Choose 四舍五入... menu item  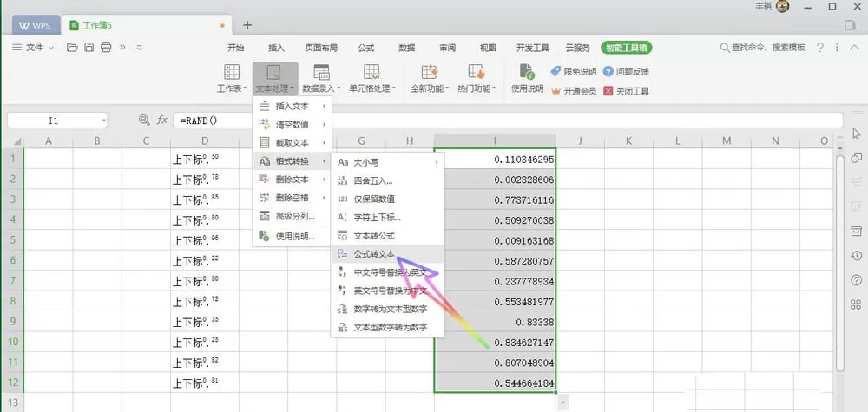tap(388, 180)
